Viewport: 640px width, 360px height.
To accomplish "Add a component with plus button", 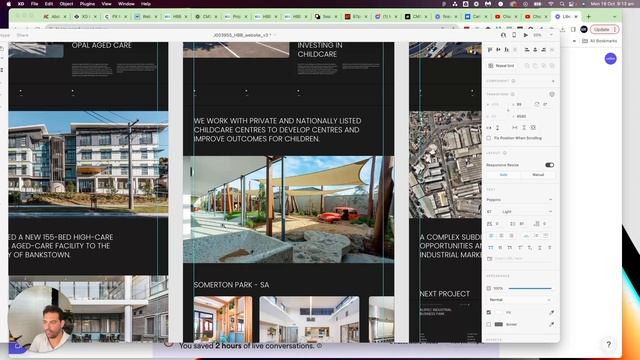I will point(553,81).
